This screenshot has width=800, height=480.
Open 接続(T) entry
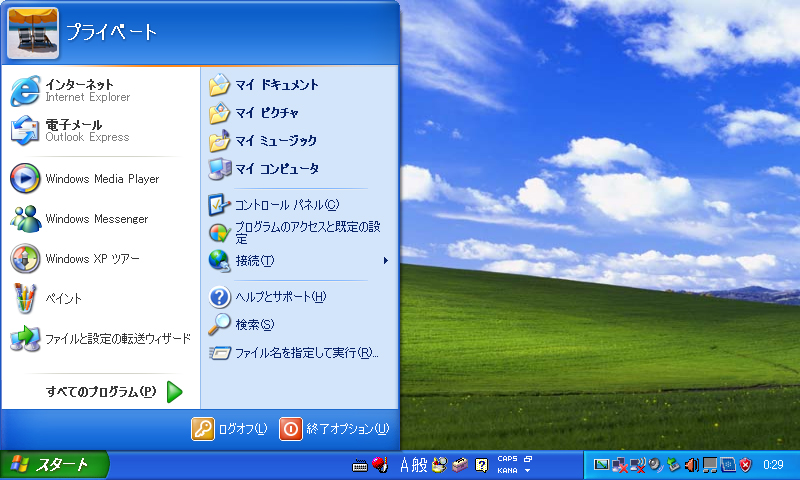point(299,261)
